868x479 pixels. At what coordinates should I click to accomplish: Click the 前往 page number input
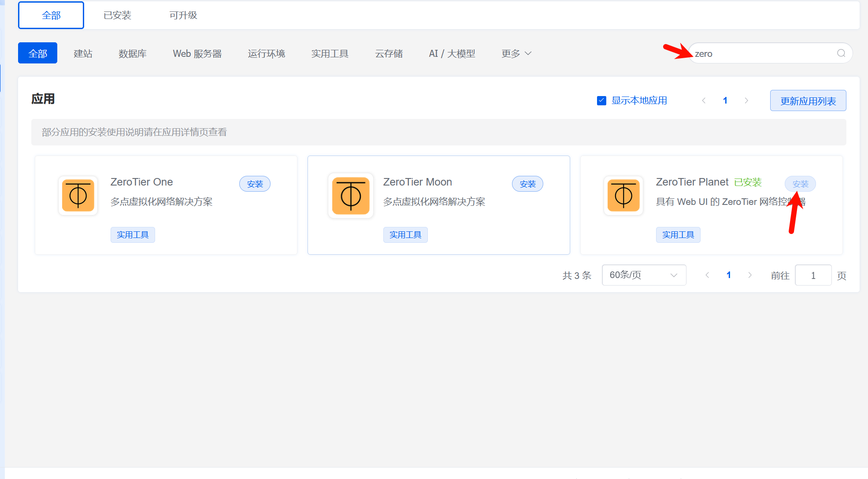coord(813,275)
